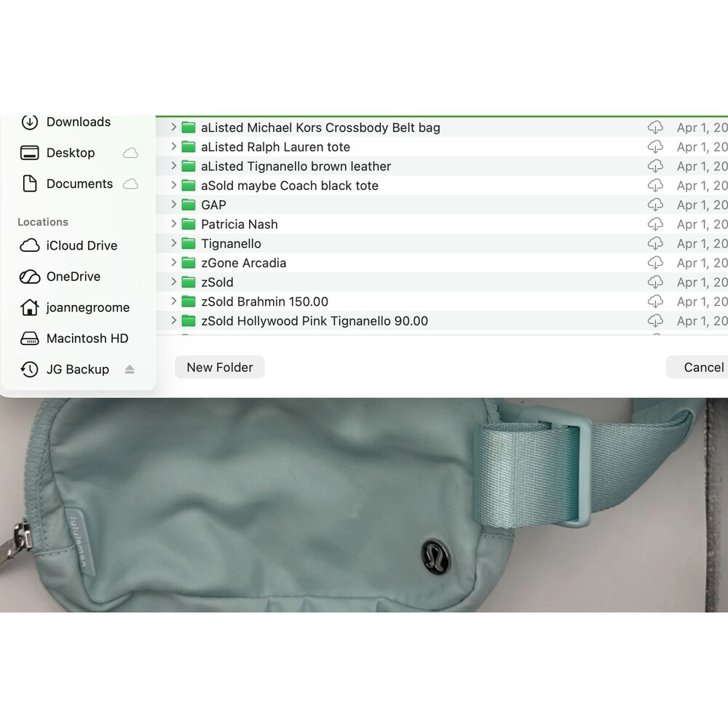Viewport: 728px width, 728px height.
Task: Select zGone Arcadia folder name
Action: 243,264
